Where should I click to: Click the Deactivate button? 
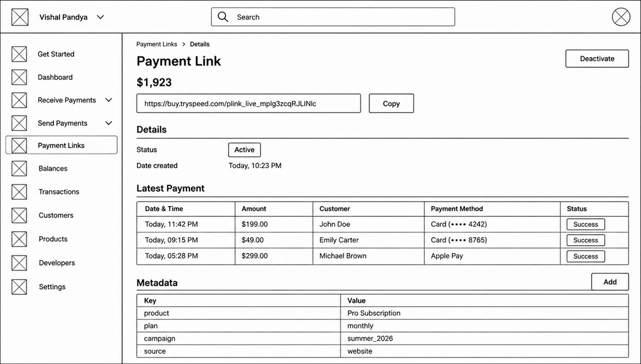coord(597,59)
